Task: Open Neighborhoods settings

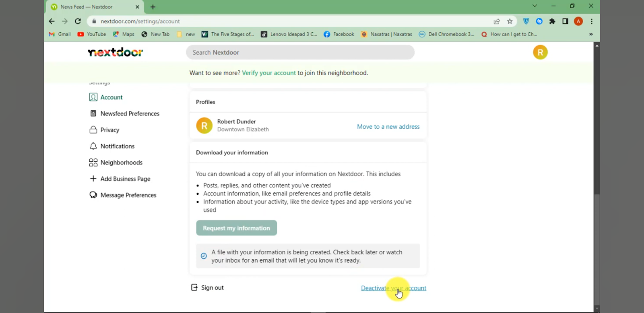Action: tap(116, 163)
